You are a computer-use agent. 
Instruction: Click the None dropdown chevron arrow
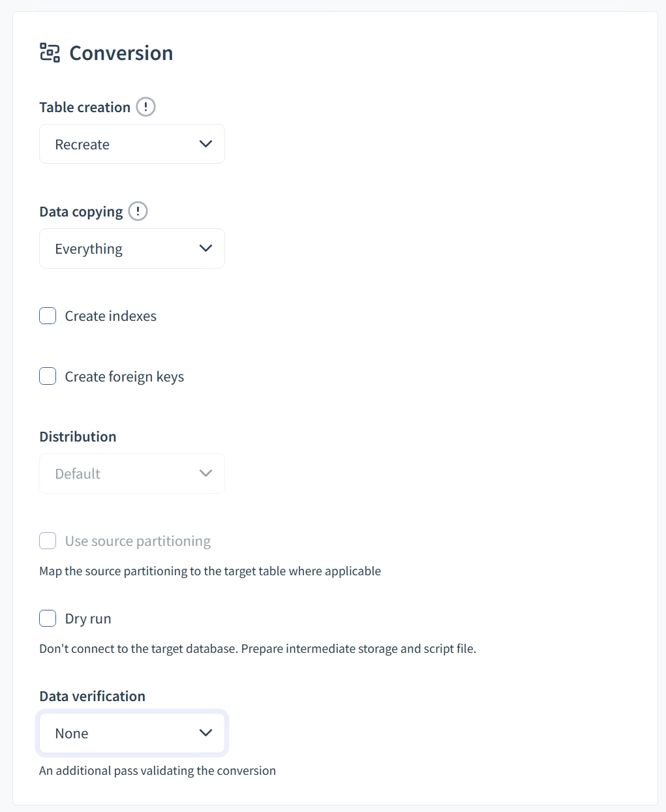(x=205, y=733)
